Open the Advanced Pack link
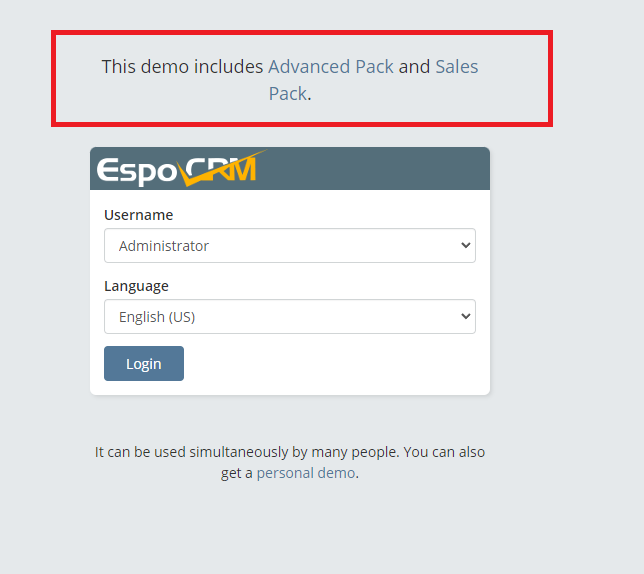This screenshot has width=644, height=574. [331, 67]
